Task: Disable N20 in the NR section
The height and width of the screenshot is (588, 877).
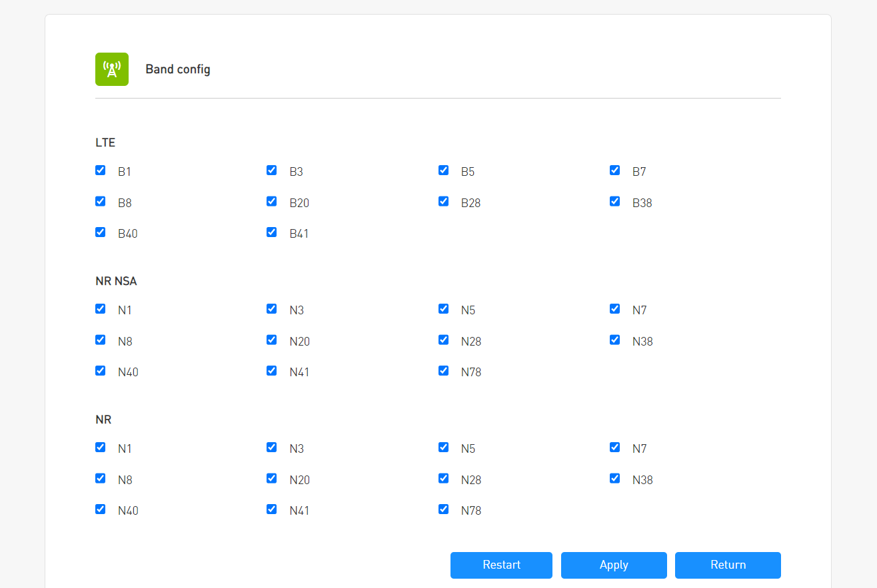Action: pos(272,478)
